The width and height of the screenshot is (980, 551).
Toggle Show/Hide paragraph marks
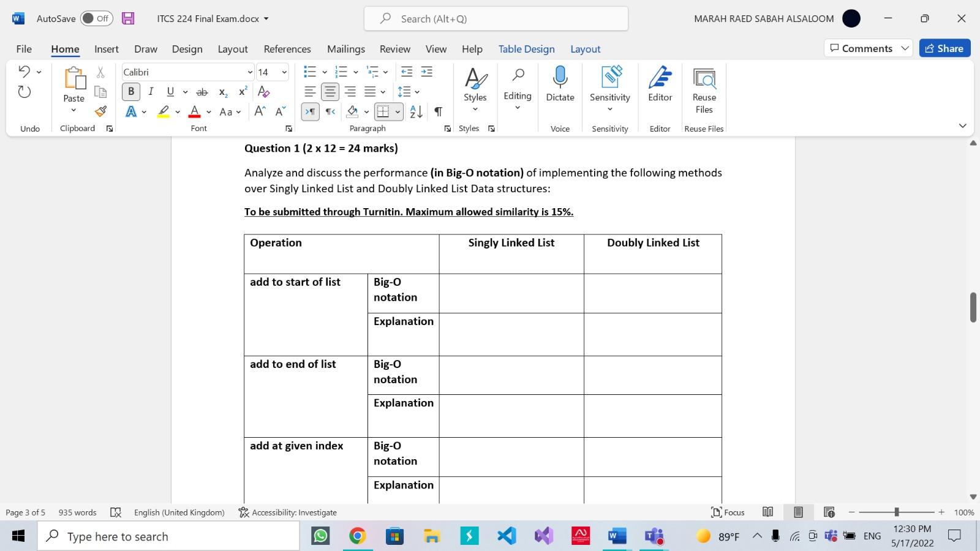439,111
